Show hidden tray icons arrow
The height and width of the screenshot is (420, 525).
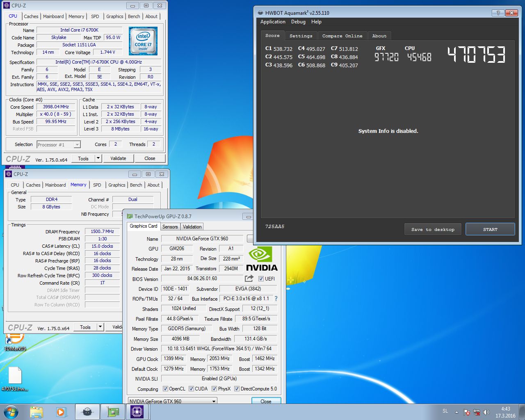point(457,412)
